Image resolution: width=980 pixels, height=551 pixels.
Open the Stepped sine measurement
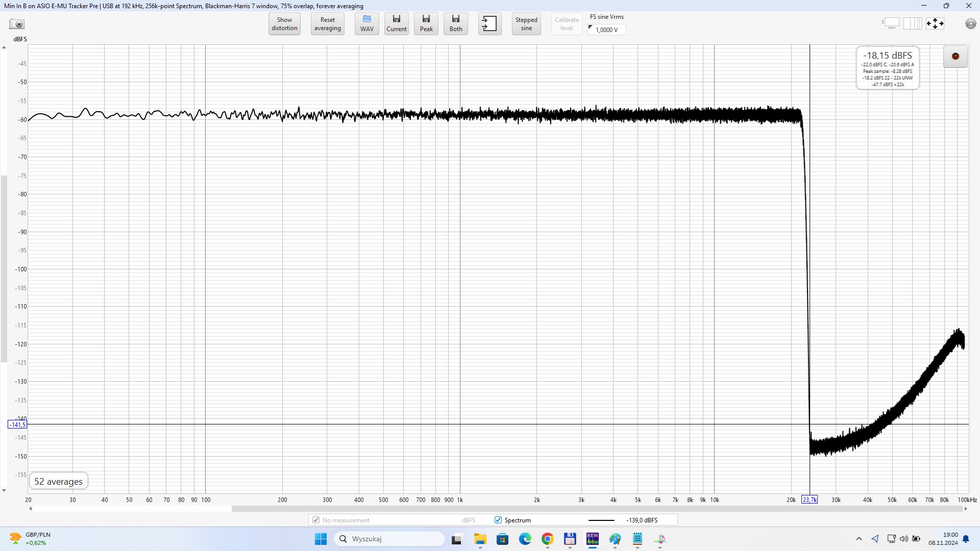(526, 24)
